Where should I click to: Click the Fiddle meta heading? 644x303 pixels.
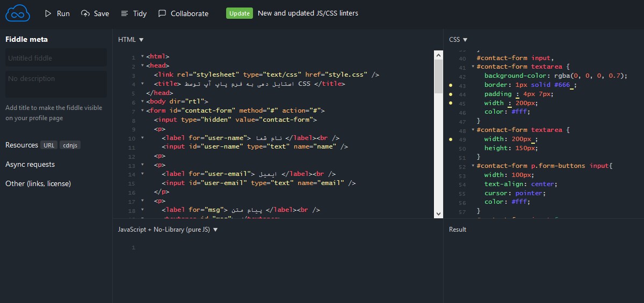[x=26, y=39]
